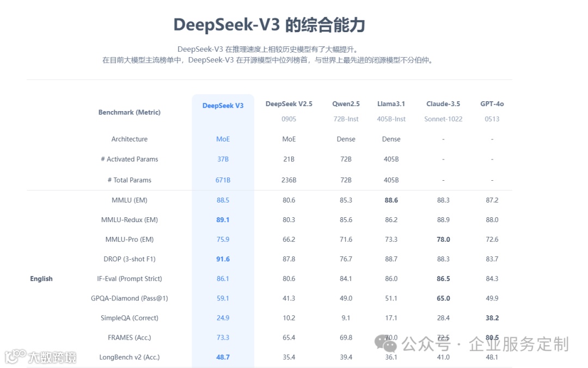Click the "69.8" FRAMES score for Qwen2.5
This screenshot has width=588, height=368.
(346, 338)
